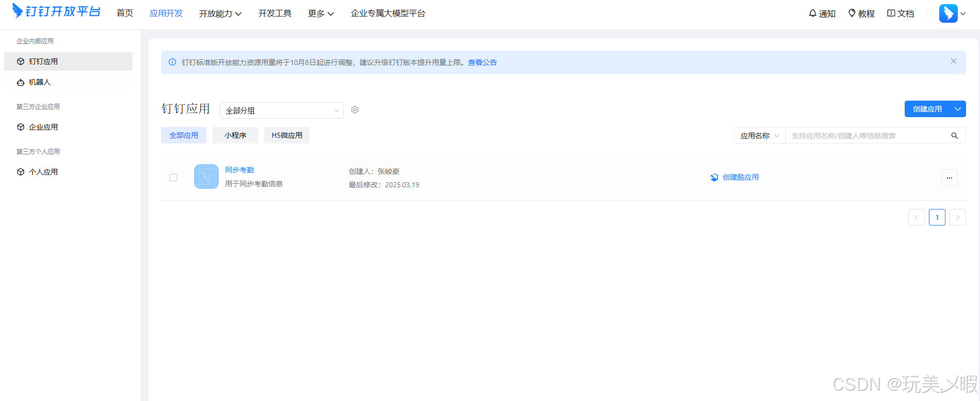Open the 应用名称 search type dropdown
This screenshot has width=980, height=401.
pos(760,136)
